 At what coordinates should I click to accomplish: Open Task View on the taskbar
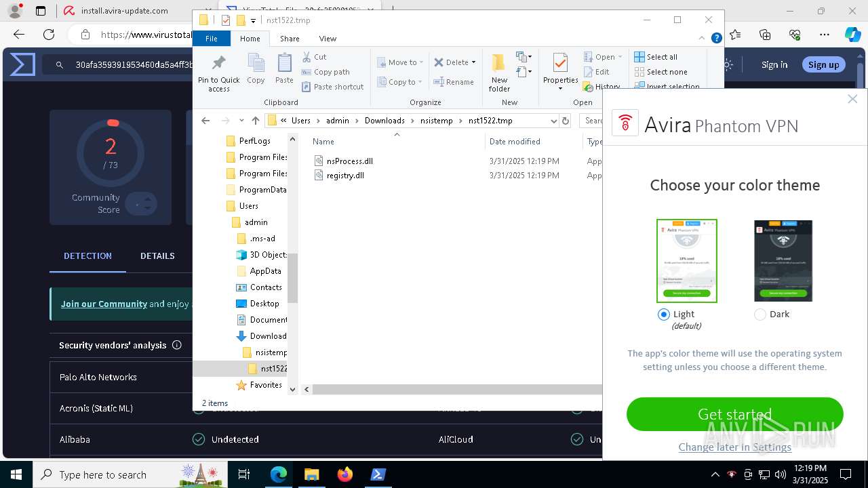[x=244, y=474]
